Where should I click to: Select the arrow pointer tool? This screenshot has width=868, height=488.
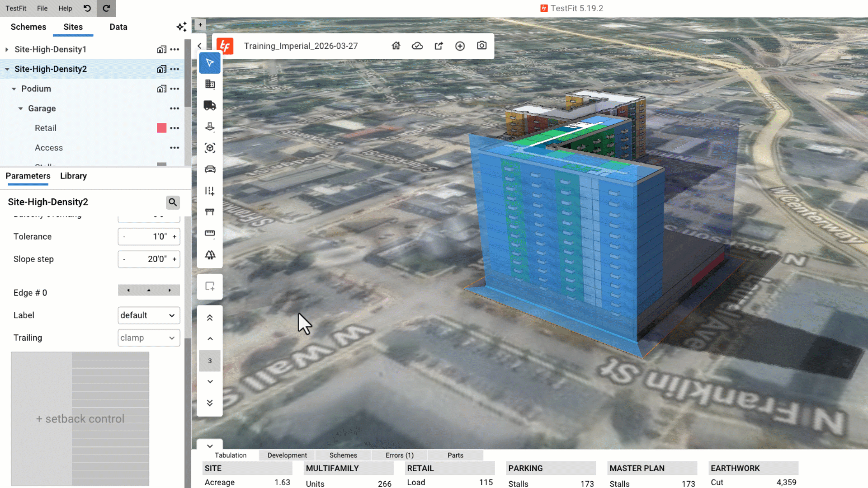pos(210,63)
